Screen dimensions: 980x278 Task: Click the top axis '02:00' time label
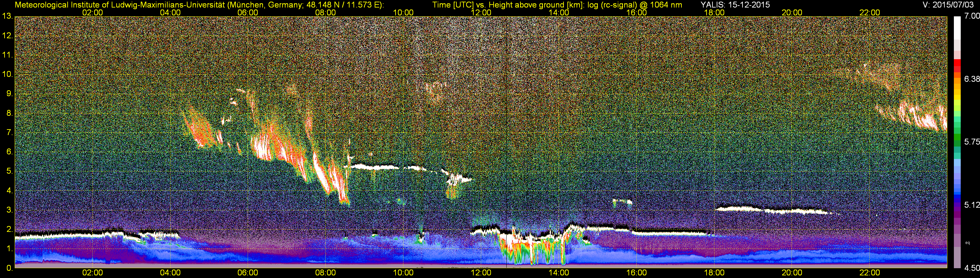tap(92, 12)
